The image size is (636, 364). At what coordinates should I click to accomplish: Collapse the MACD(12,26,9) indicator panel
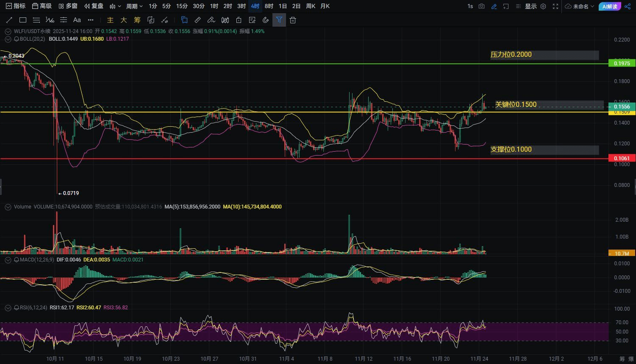8,260
